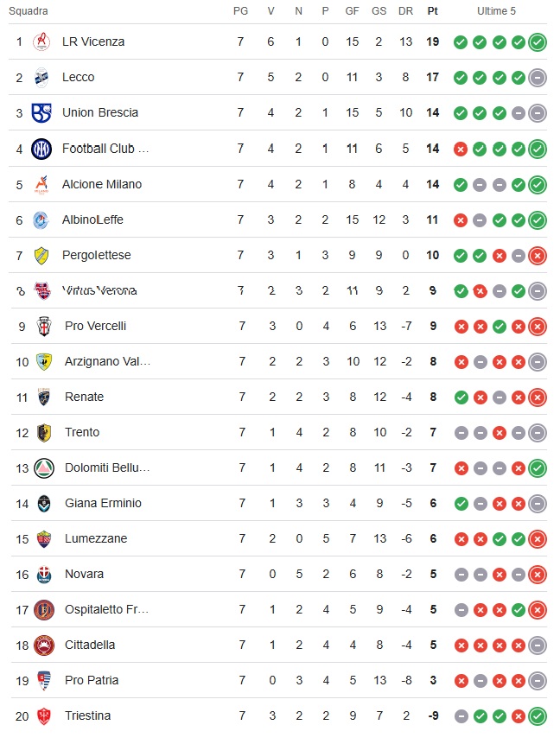Screen dimensions: 560x744
Task: Click the Novara team name
Action: 84,574
